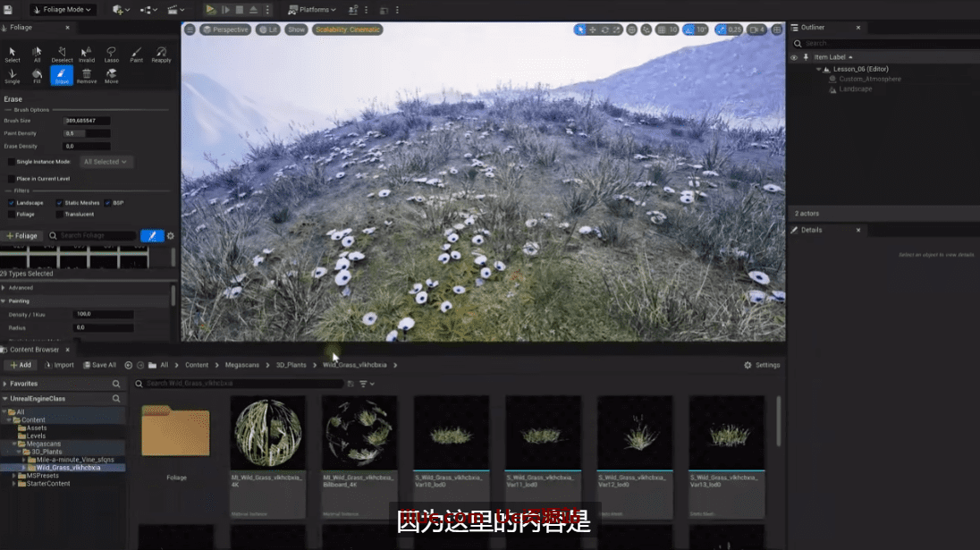Collapse the Megascans folder in the tree
The width and height of the screenshot is (980, 550).
(15, 444)
